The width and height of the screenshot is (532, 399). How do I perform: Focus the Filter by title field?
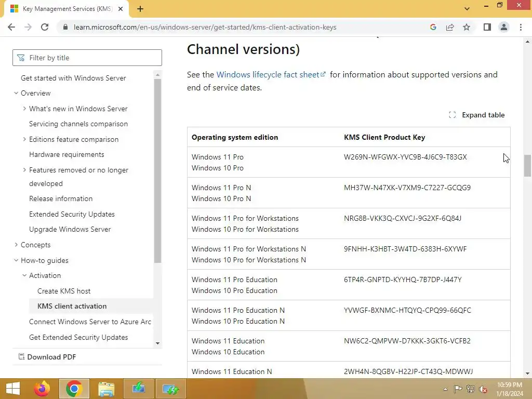point(87,58)
